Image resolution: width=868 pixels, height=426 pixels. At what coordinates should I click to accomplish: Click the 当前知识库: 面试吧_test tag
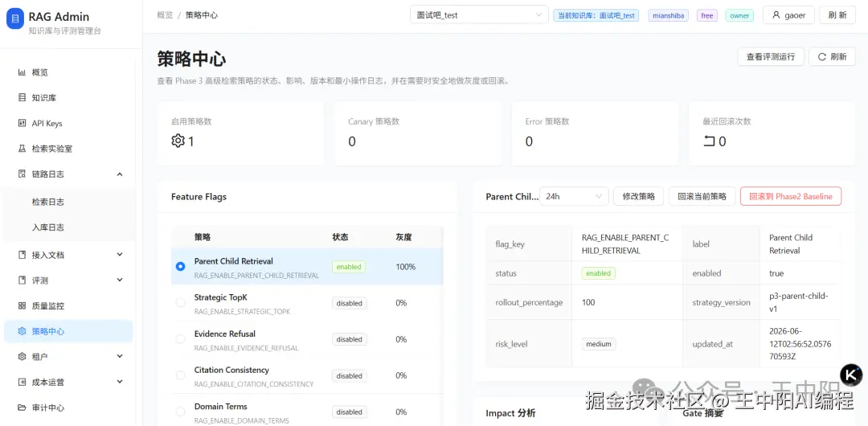[x=596, y=15]
